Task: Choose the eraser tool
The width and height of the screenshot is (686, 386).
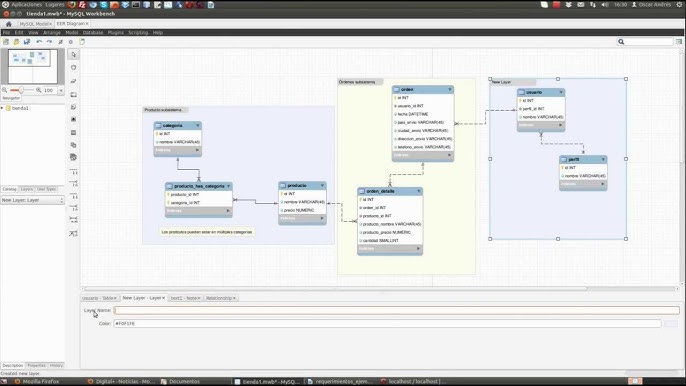Action: tap(74, 81)
